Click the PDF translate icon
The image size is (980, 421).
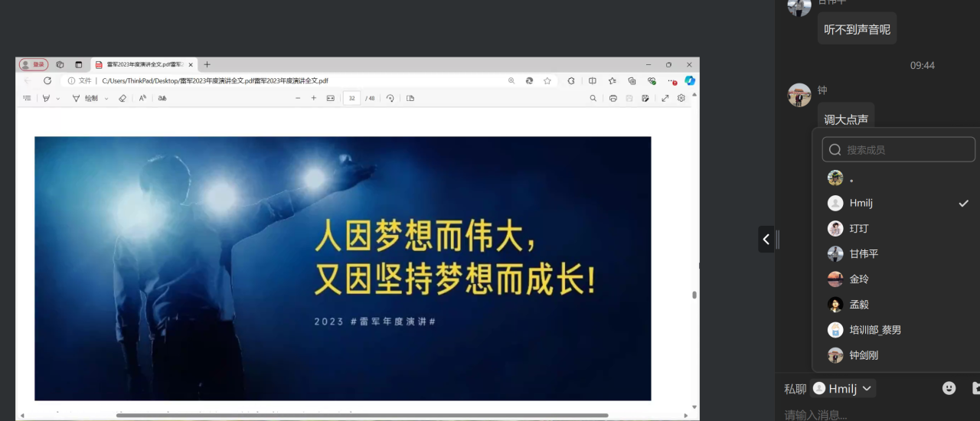(x=162, y=98)
